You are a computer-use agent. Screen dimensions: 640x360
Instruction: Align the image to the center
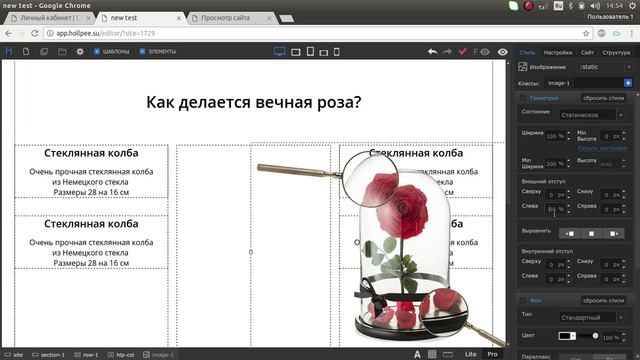(x=591, y=233)
